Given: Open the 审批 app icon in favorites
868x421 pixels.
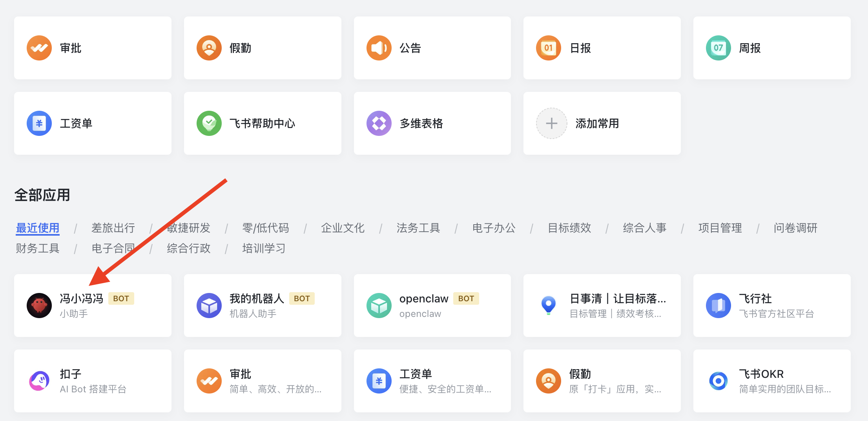Looking at the screenshot, I should (39, 48).
